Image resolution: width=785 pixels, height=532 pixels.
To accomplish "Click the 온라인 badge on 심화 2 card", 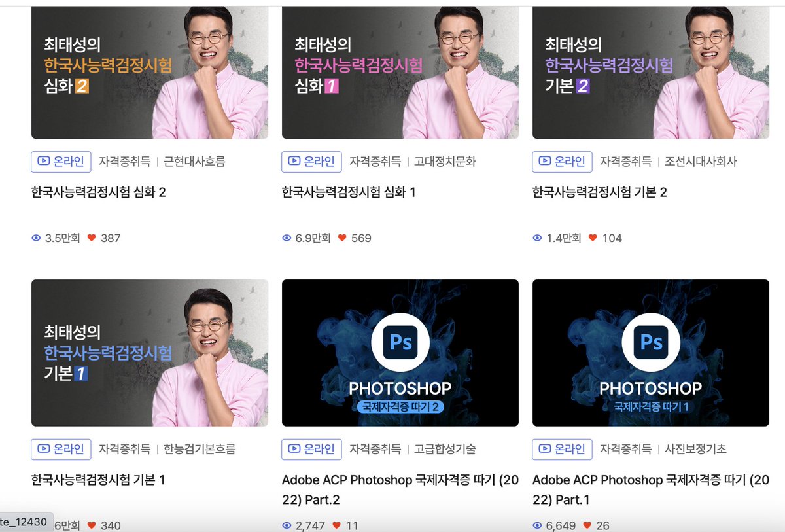I will 61,162.
